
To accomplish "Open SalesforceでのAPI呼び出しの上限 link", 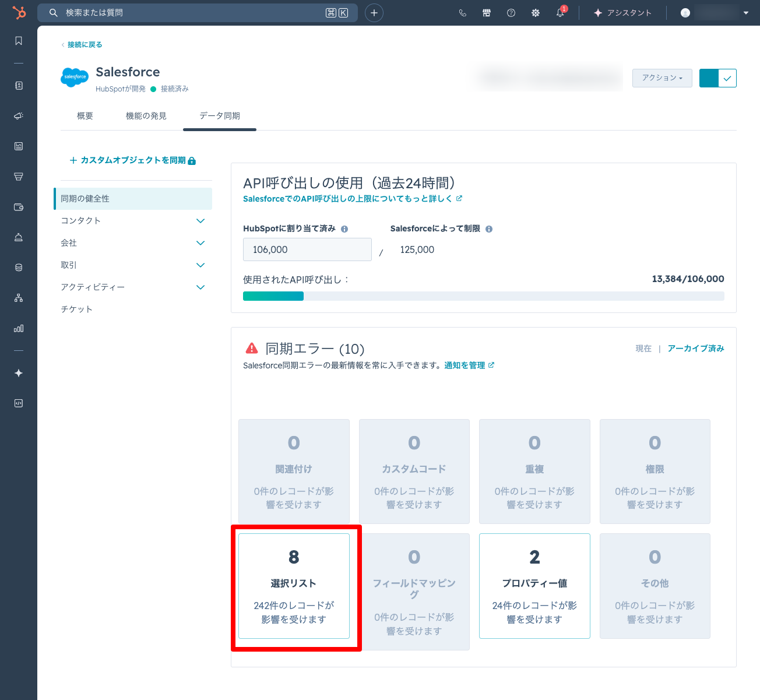I will pyautogui.click(x=353, y=199).
